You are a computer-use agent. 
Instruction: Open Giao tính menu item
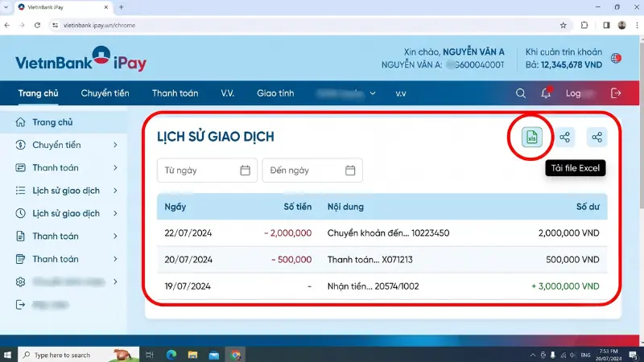coord(275,93)
